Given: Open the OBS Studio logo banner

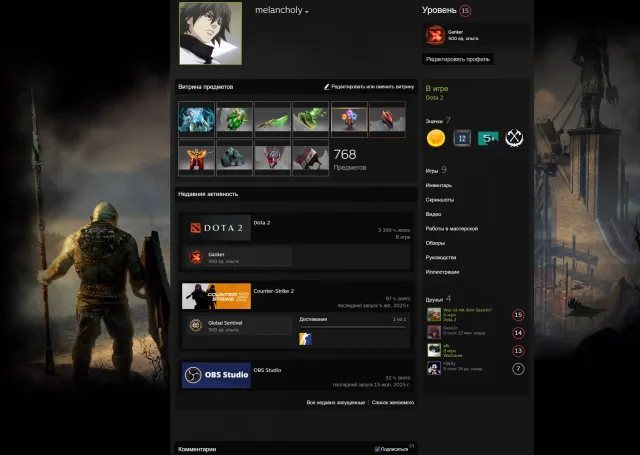Looking at the screenshot, I should click(216, 375).
